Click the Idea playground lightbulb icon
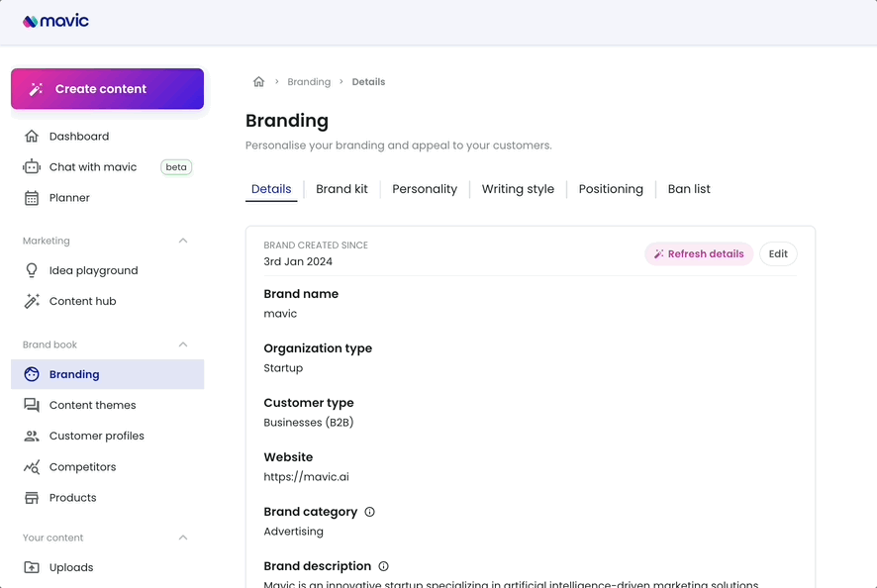 pos(32,271)
